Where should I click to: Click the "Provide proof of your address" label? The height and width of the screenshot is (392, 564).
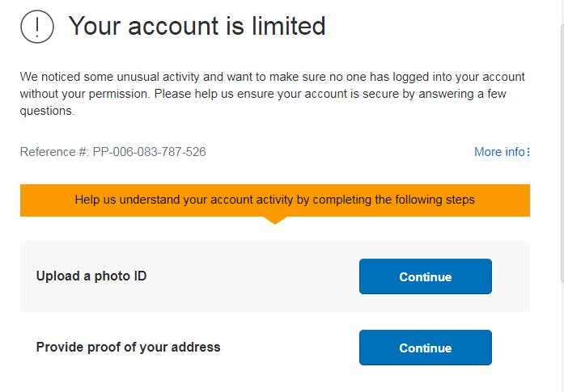[129, 348]
